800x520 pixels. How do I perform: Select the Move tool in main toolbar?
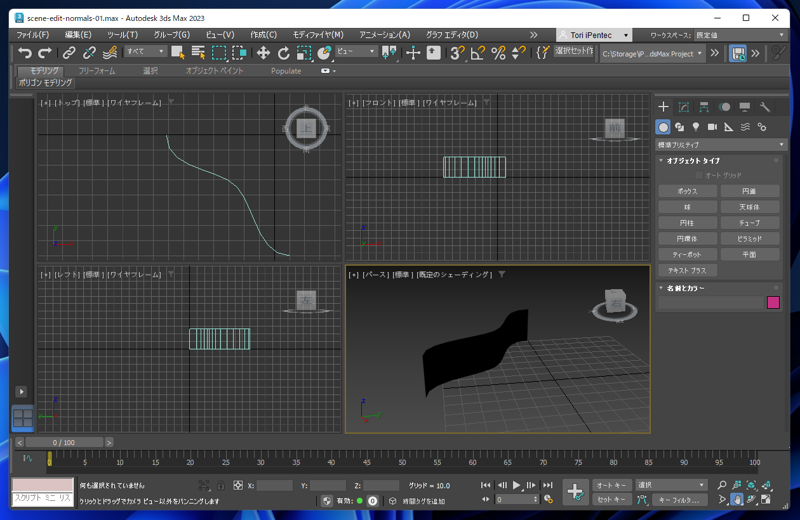(263, 53)
